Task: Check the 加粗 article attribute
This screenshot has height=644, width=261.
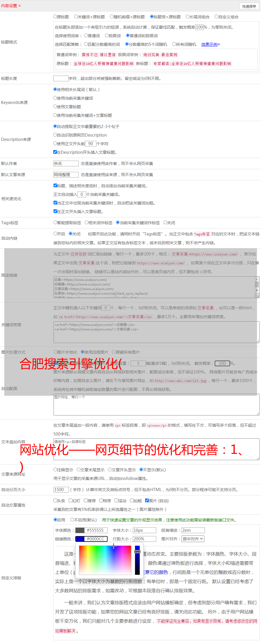Action: [x=132, y=501]
